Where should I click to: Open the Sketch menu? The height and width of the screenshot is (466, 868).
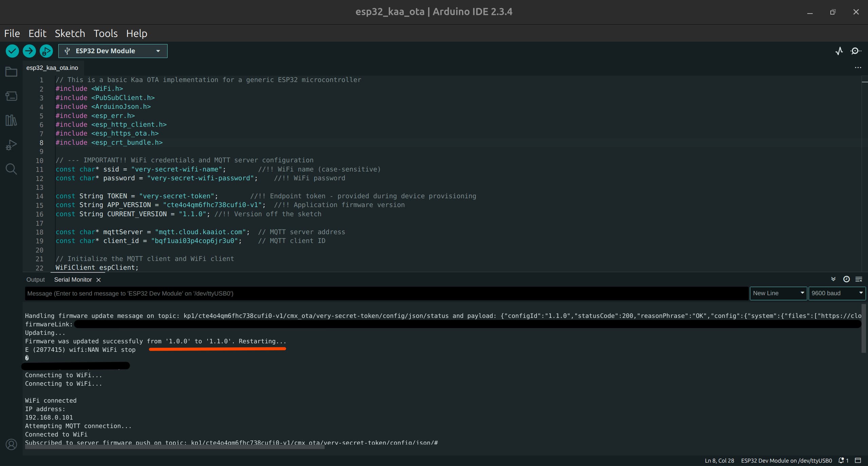point(70,34)
